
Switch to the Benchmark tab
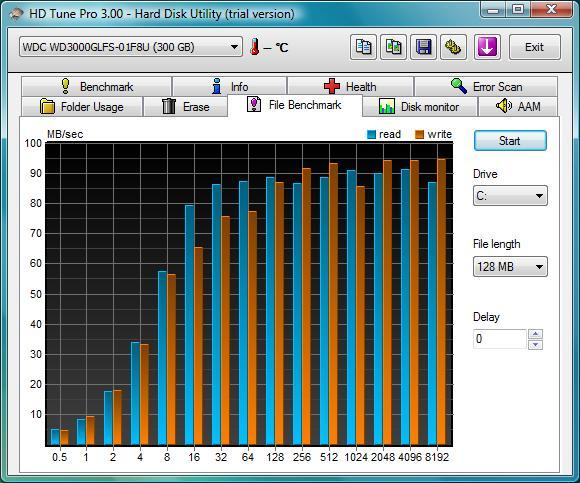point(97,87)
